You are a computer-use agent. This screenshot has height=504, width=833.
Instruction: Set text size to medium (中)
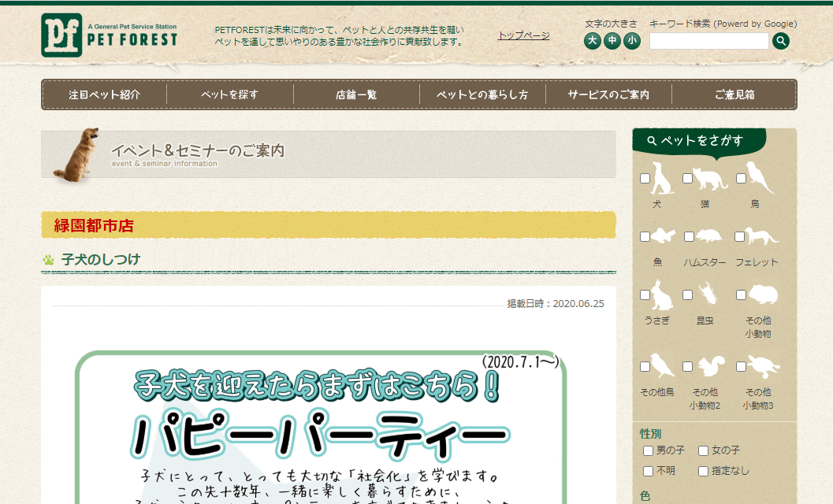click(x=612, y=41)
